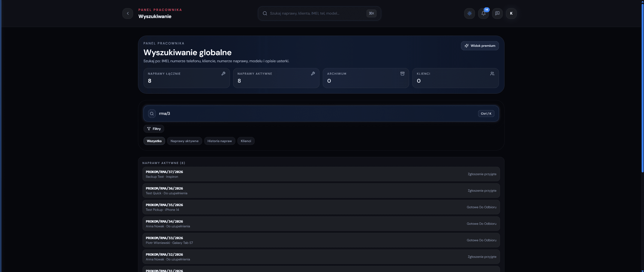Expand the Filtry filters panel
The height and width of the screenshot is (272, 644).
tap(154, 129)
